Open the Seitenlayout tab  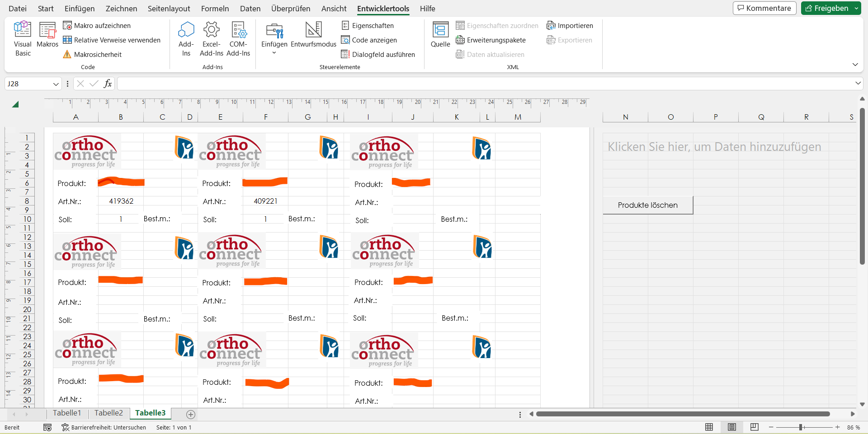[x=169, y=9]
